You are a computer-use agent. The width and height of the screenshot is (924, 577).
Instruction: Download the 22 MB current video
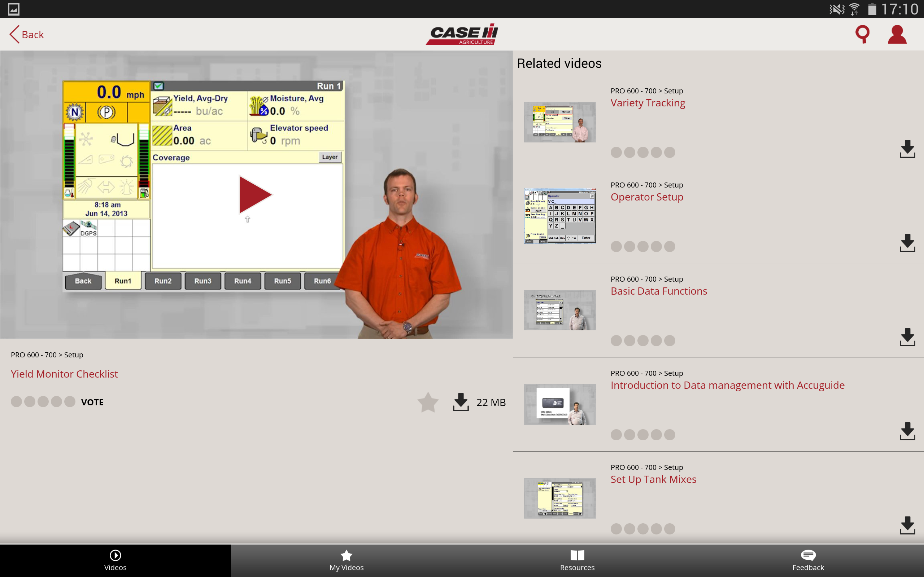(461, 402)
